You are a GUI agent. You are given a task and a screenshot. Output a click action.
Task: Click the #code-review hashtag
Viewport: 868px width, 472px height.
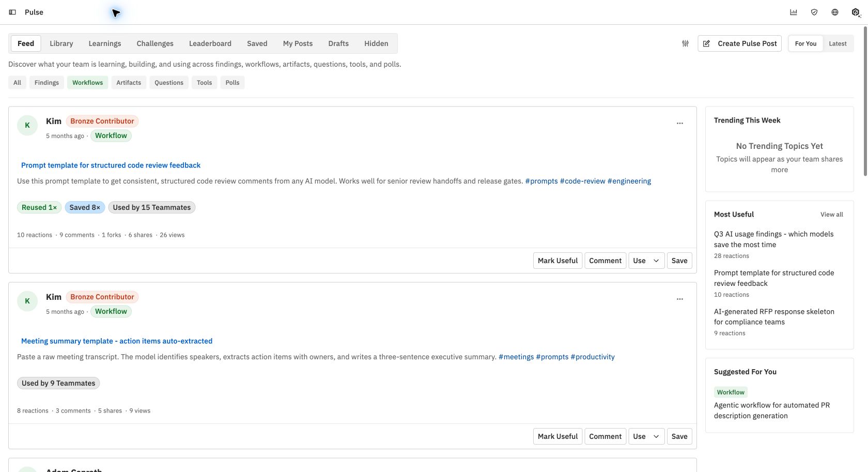pyautogui.click(x=582, y=181)
